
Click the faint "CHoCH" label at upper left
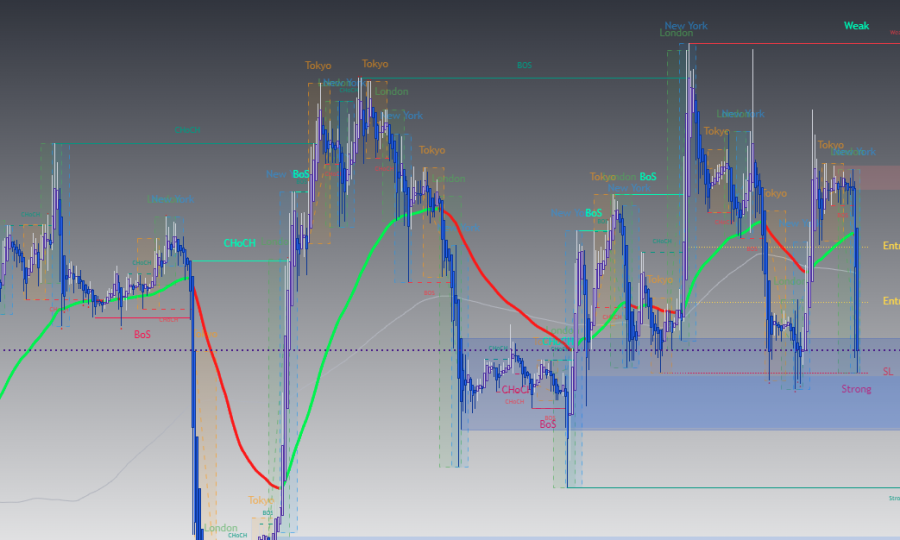click(x=187, y=130)
